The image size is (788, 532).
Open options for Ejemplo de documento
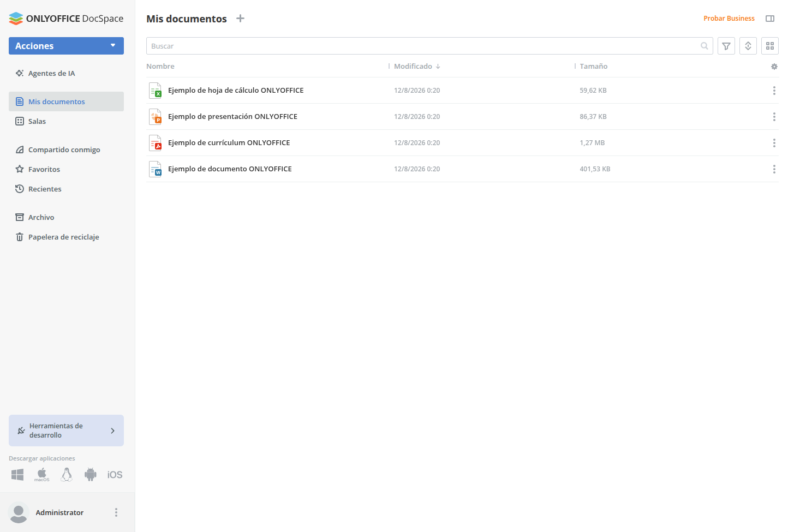[x=774, y=169]
